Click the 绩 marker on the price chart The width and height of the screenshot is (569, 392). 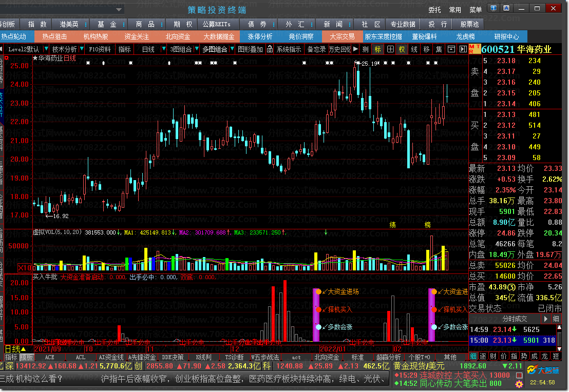pos(392,225)
